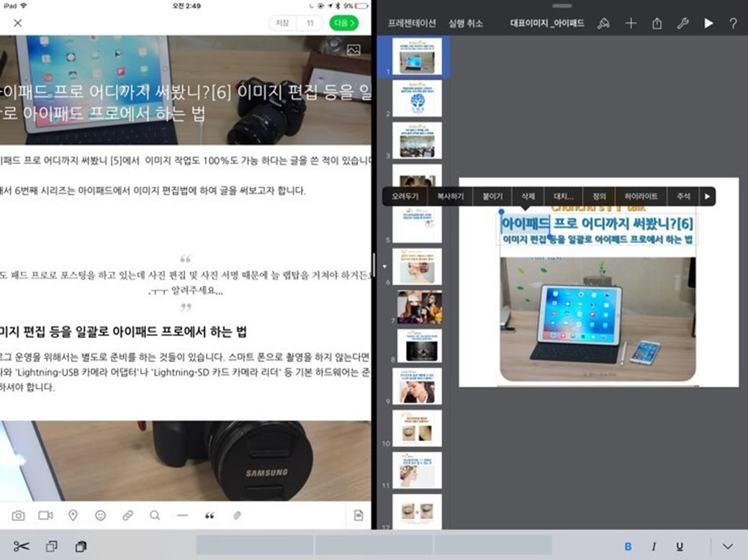Screen dimensions: 748x560
Task: Insert a link with the chain icon
Action: 127,515
